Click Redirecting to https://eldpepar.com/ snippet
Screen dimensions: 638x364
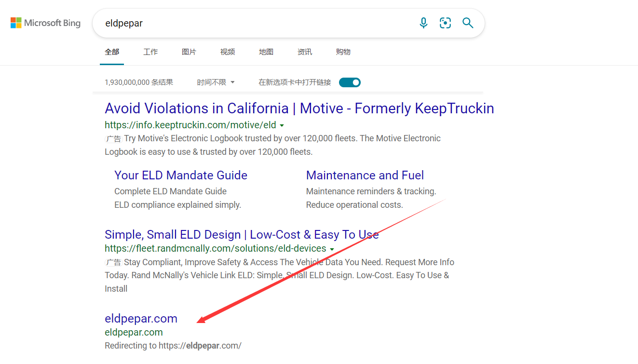[x=173, y=346]
